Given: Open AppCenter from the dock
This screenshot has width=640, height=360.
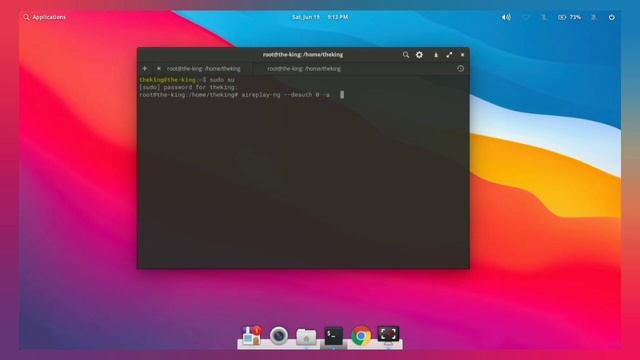Looking at the screenshot, I should 251,336.
